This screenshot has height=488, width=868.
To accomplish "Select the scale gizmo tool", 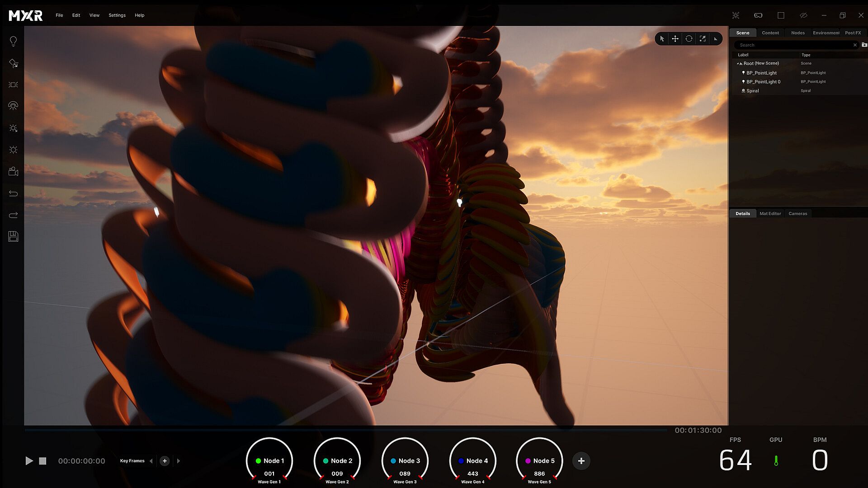I will pyautogui.click(x=703, y=39).
